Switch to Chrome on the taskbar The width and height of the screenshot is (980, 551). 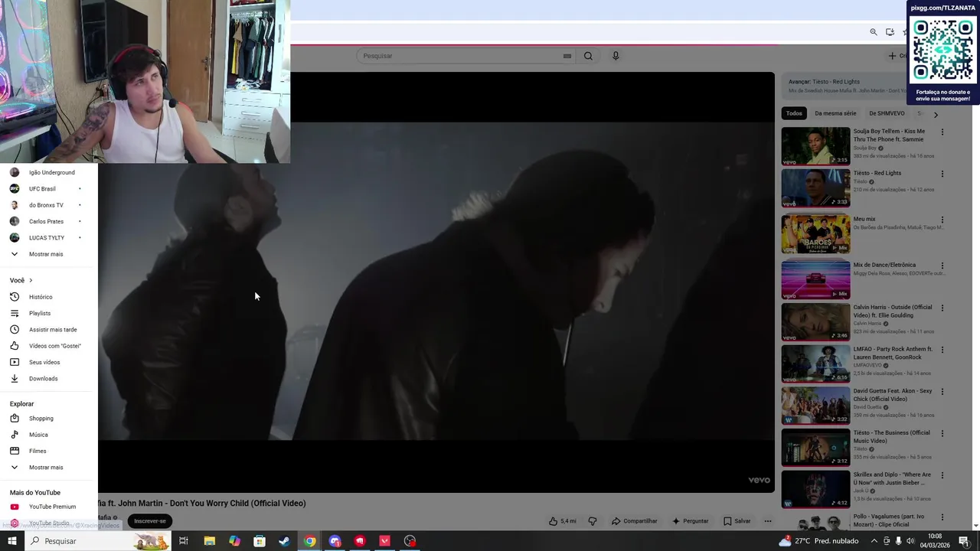[x=309, y=541]
